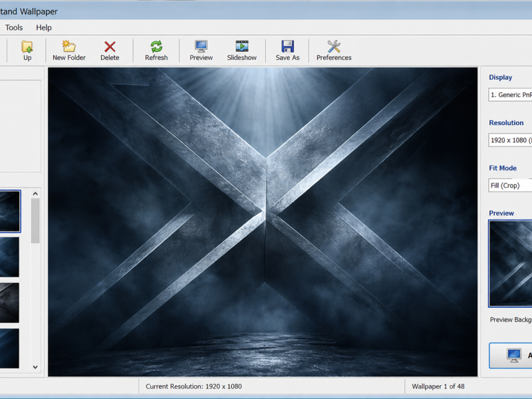Click the Resolution label
This screenshot has height=399, width=532.
click(x=506, y=123)
